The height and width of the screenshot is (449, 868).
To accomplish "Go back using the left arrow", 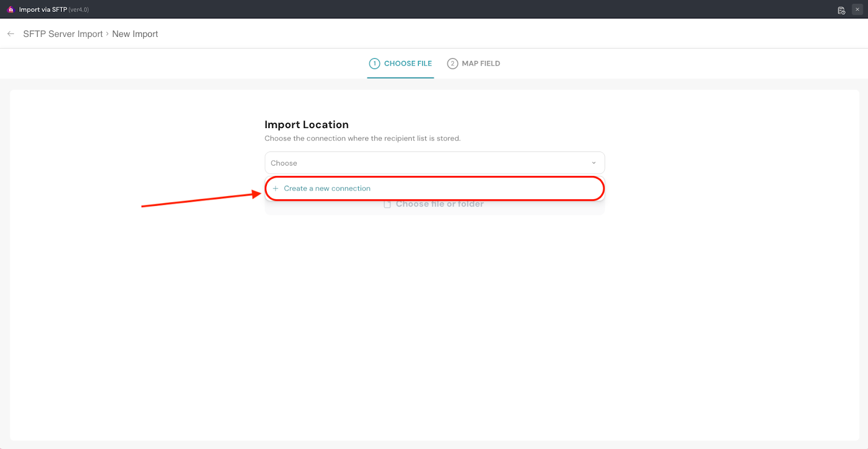I will coord(11,34).
